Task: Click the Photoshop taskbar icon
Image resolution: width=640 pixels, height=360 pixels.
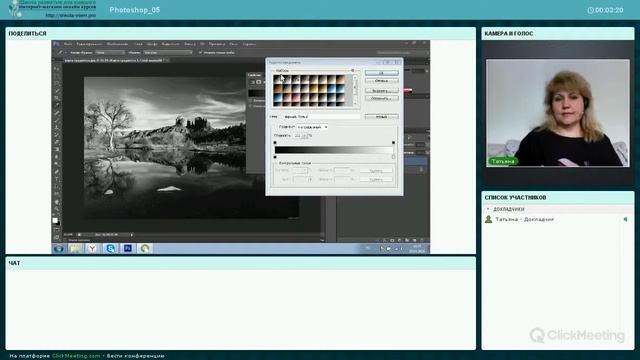Action: point(128,248)
